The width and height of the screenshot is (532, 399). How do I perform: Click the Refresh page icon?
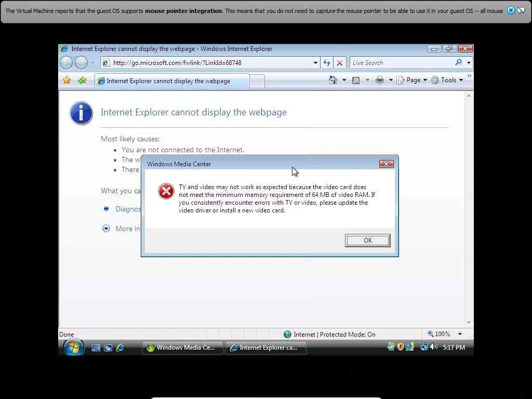coord(327,63)
